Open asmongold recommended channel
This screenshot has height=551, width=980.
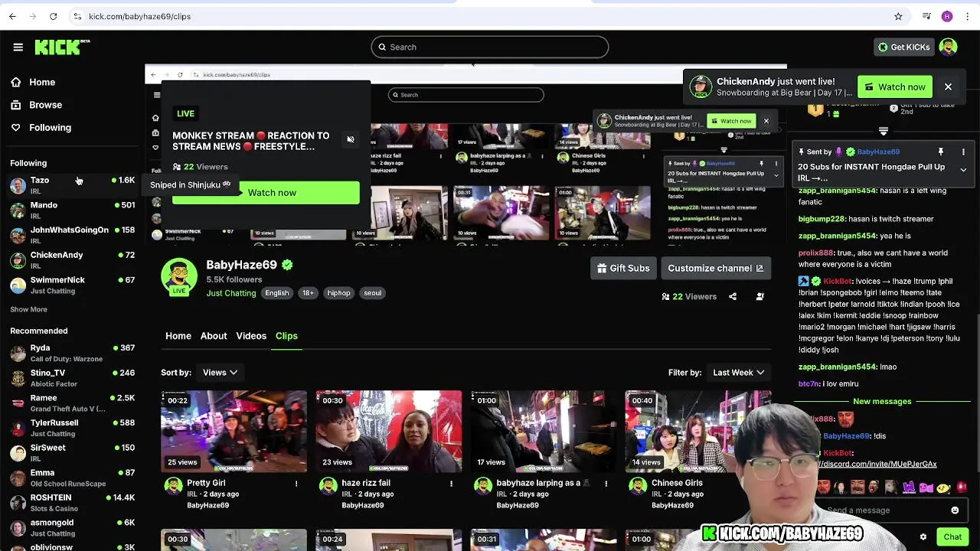tap(72, 527)
